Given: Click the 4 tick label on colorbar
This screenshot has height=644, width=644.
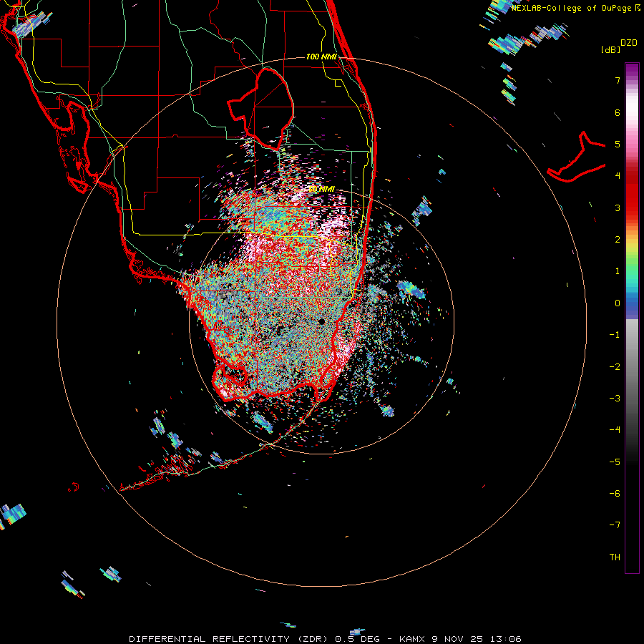Looking at the screenshot, I should [618, 176].
